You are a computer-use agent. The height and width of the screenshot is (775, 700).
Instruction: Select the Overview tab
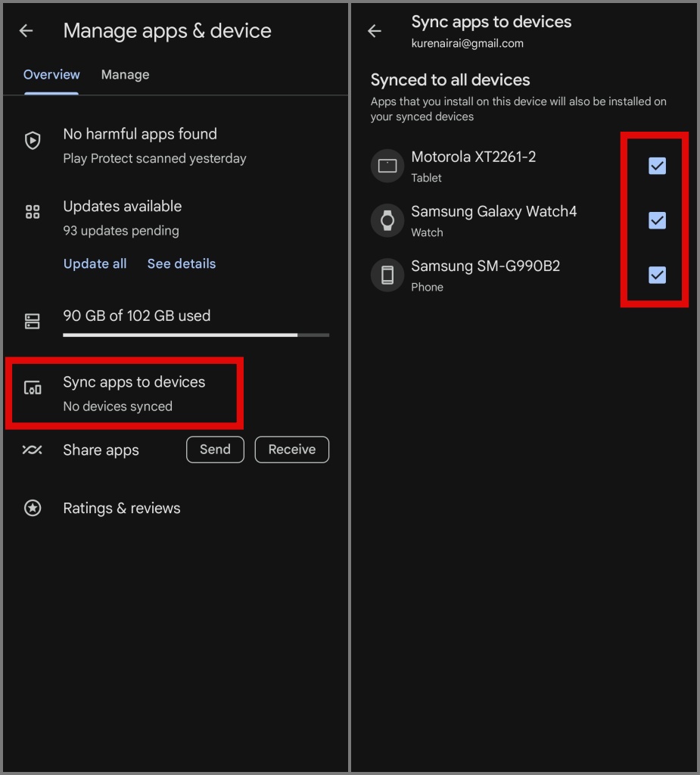(x=51, y=75)
